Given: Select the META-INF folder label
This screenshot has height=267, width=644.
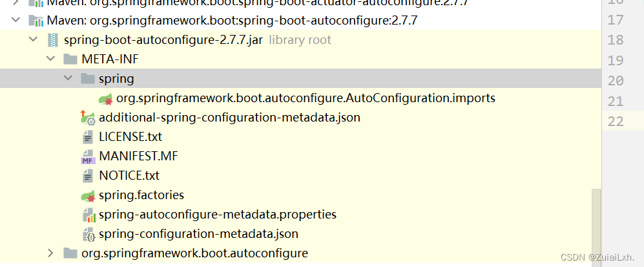Looking at the screenshot, I should point(110,59).
